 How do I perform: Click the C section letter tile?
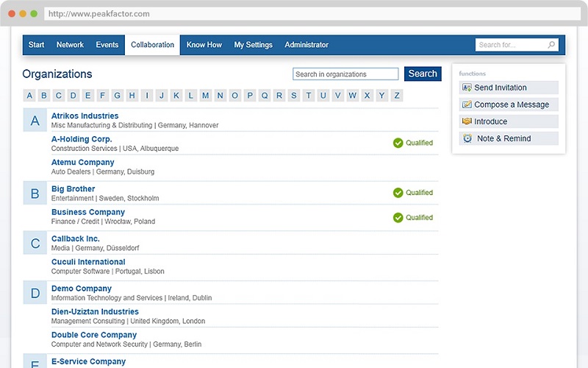coord(35,243)
